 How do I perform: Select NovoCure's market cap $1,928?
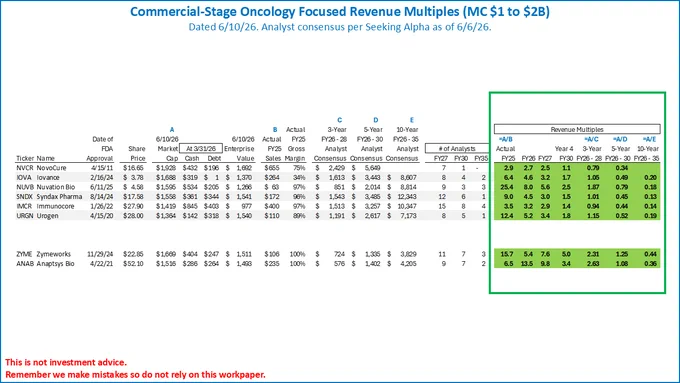click(166, 168)
